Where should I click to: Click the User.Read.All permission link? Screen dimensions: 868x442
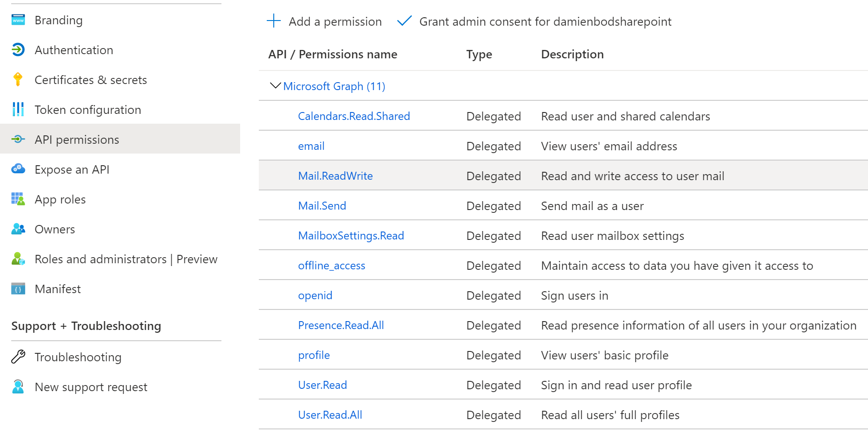pyautogui.click(x=330, y=415)
